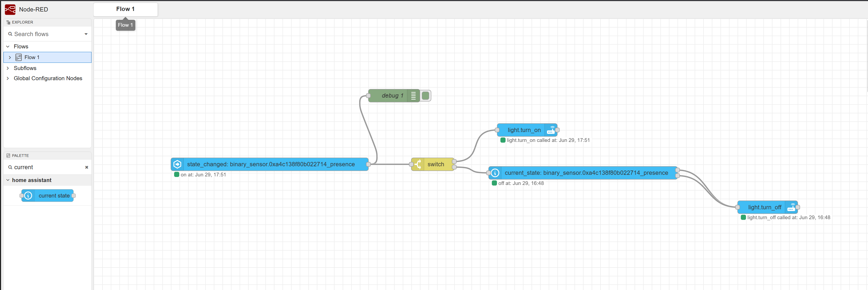Click the green status dot under light.turn_on

(x=503, y=140)
